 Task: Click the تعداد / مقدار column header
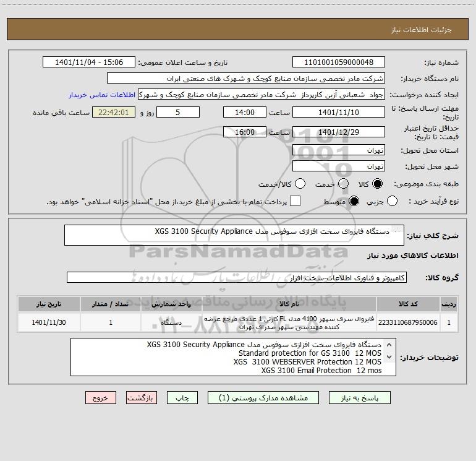click(x=111, y=304)
